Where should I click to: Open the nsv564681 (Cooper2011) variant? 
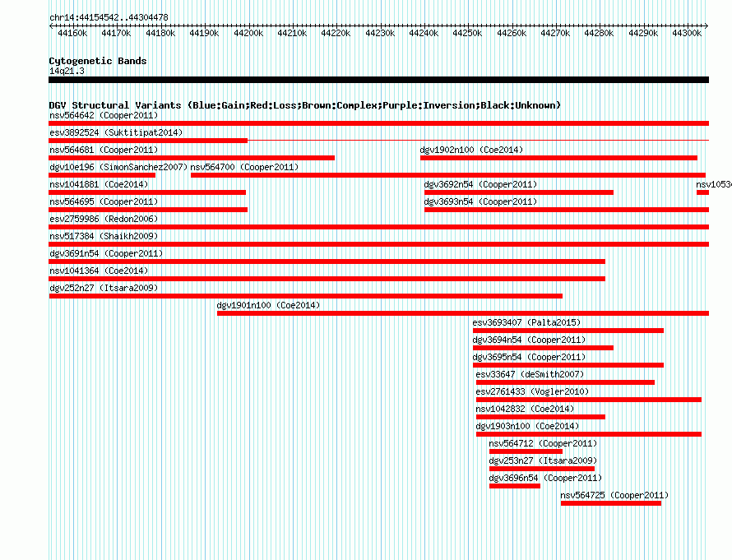(x=104, y=150)
